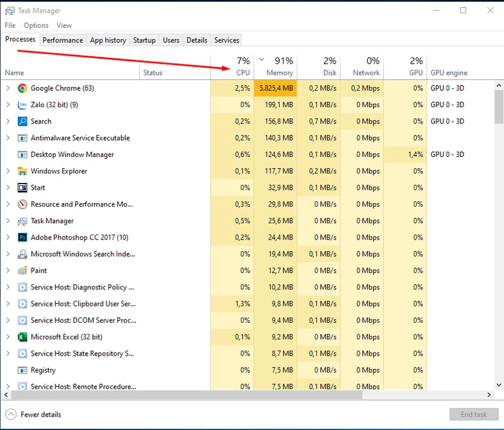Click the Paint palette icon
Viewport: 504px width, 430px height.
(x=22, y=270)
